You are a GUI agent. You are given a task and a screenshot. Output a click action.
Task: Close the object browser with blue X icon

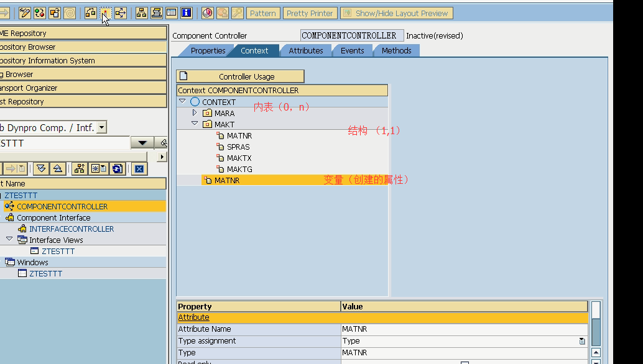(139, 169)
